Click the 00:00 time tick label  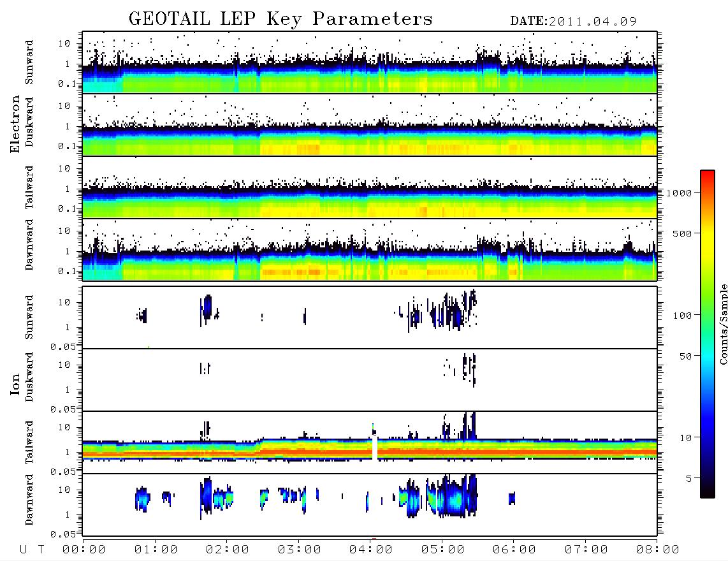click(84, 550)
